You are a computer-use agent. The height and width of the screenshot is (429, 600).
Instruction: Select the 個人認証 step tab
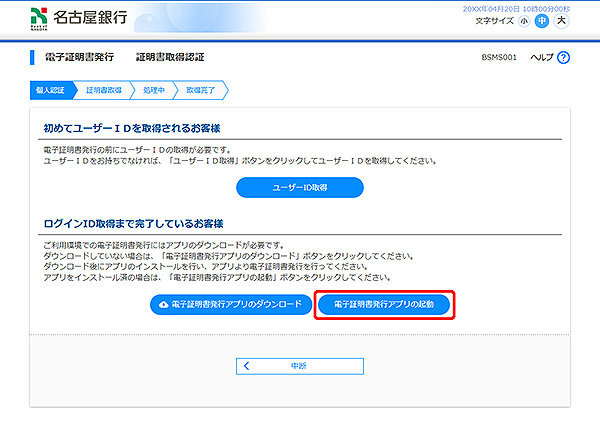click(49, 90)
